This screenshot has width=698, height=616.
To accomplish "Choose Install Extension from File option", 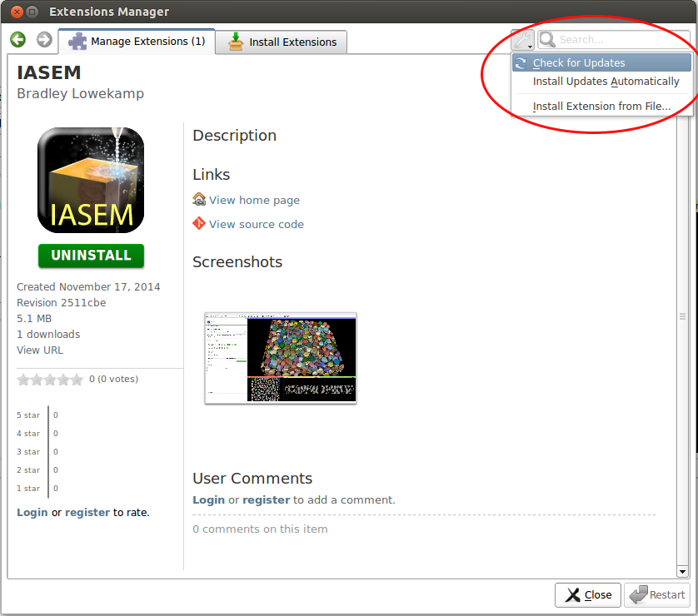I will (601, 107).
